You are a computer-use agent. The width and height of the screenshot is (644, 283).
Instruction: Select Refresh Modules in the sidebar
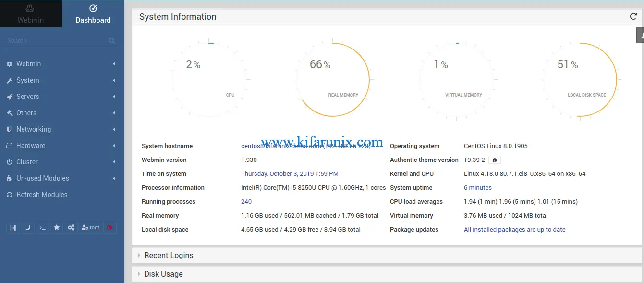[x=41, y=194]
